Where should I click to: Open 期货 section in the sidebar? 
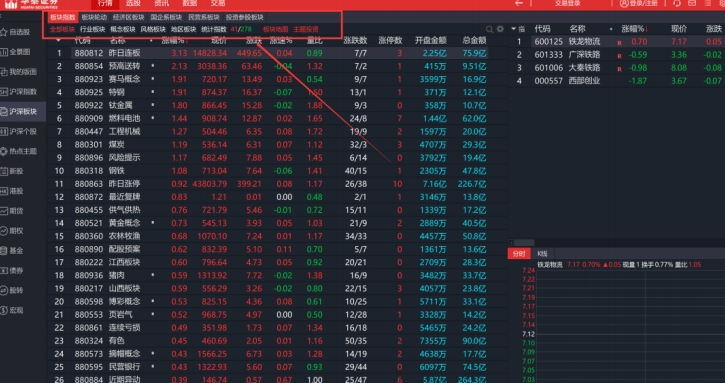tap(12, 211)
